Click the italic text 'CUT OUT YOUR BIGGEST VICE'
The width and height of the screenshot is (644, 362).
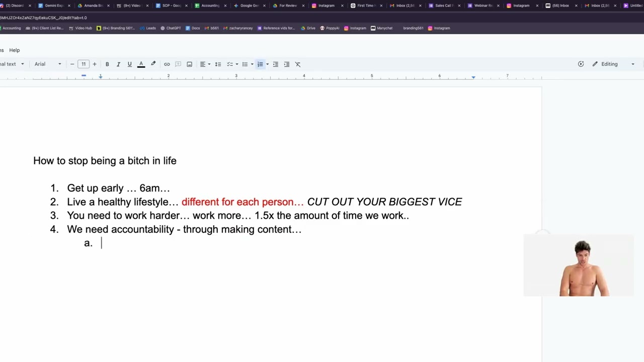tap(384, 202)
